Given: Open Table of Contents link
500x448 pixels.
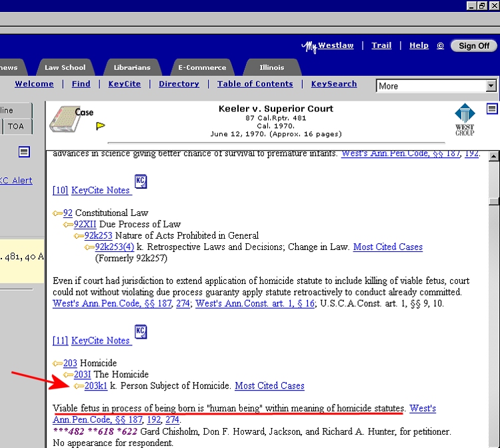Looking at the screenshot, I should click(x=255, y=84).
